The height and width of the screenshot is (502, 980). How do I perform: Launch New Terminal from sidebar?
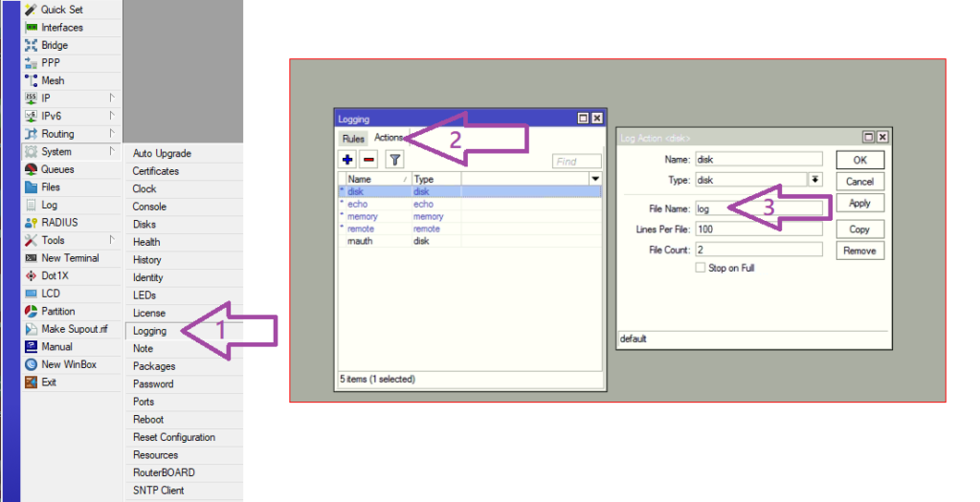70,258
